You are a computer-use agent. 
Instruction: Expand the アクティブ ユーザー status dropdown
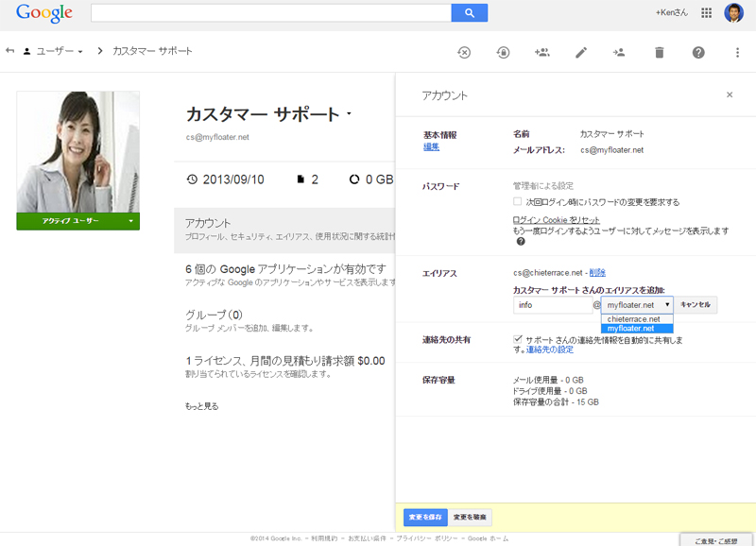click(x=131, y=221)
